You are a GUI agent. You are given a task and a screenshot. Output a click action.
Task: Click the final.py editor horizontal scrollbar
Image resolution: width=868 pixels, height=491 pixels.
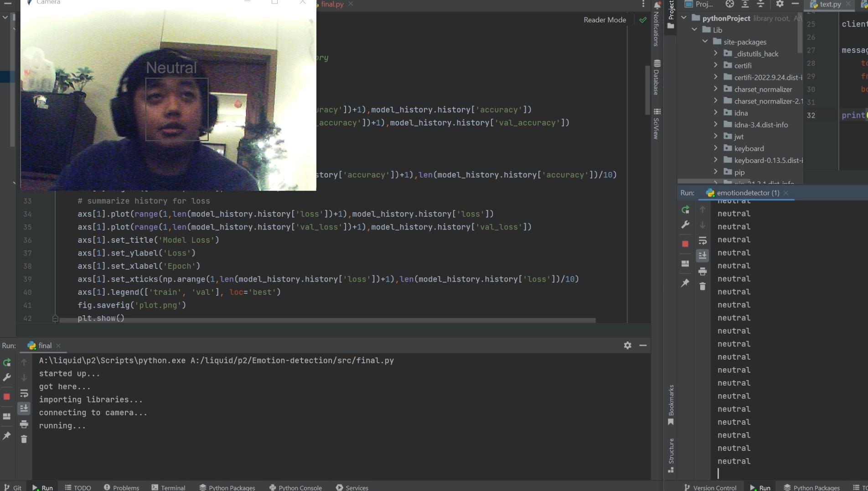pos(327,320)
